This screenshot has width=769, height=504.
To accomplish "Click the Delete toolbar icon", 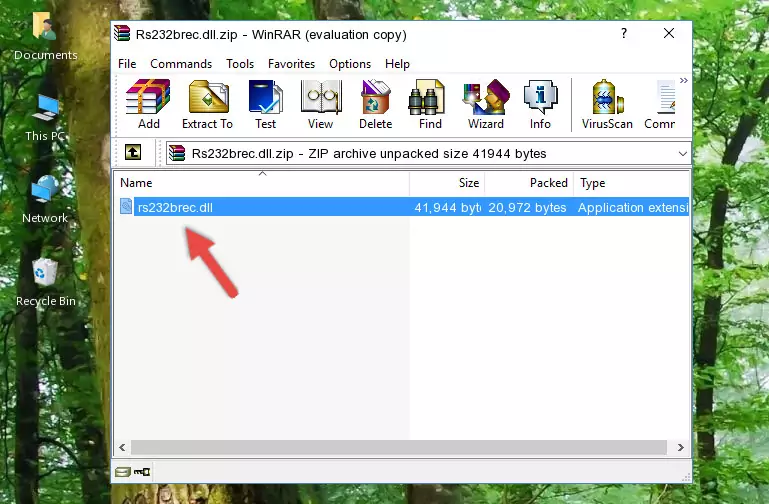I will tap(376, 104).
